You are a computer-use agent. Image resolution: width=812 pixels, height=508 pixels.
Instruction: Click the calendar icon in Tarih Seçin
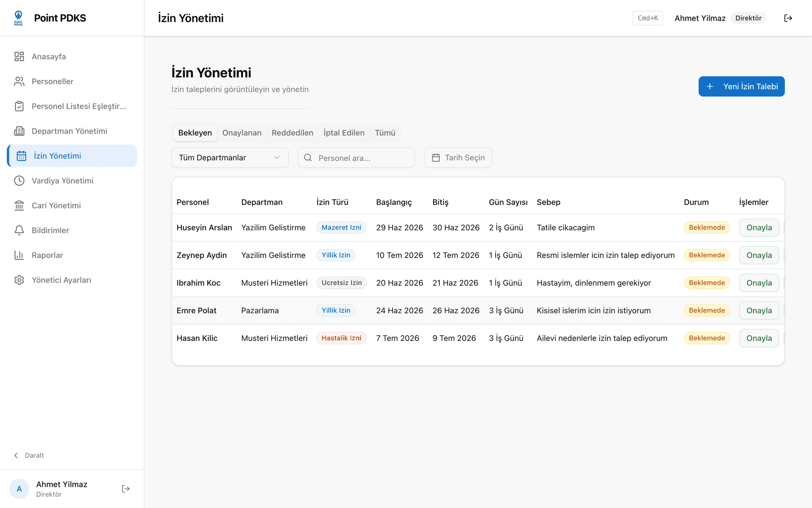(436, 157)
